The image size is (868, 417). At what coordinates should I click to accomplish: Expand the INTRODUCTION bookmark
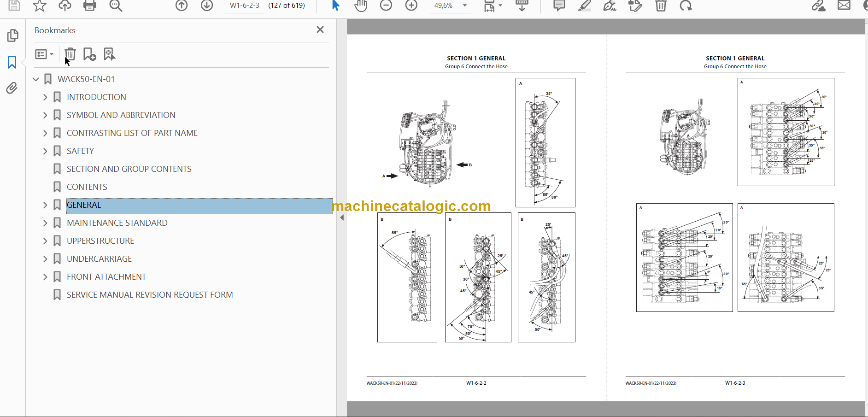point(45,97)
